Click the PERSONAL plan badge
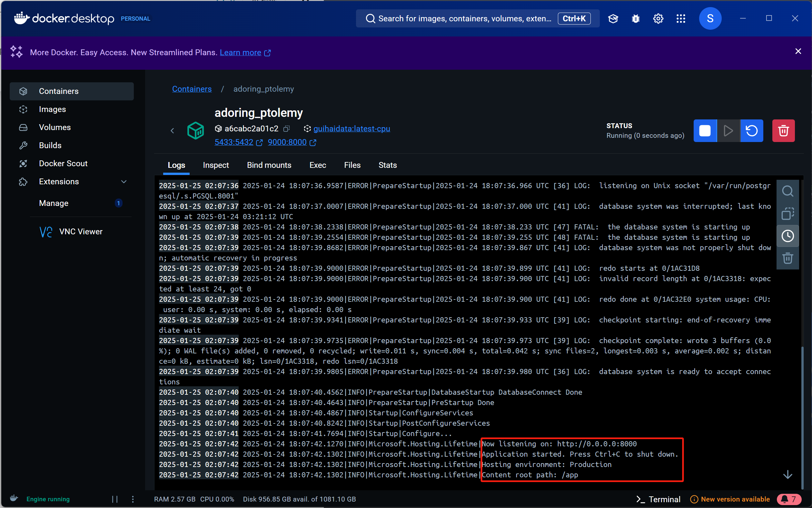The height and width of the screenshot is (508, 812). click(x=135, y=19)
